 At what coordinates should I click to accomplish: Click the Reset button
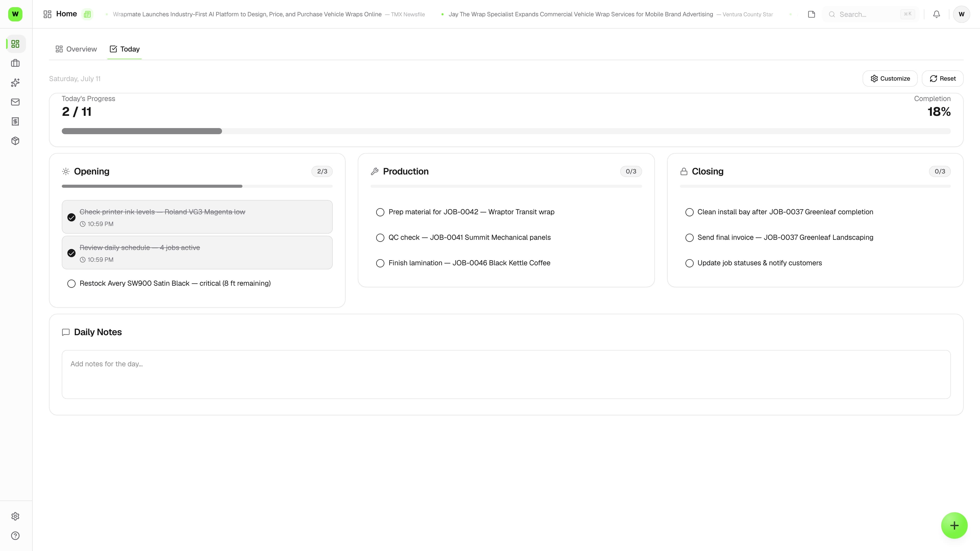pos(942,78)
